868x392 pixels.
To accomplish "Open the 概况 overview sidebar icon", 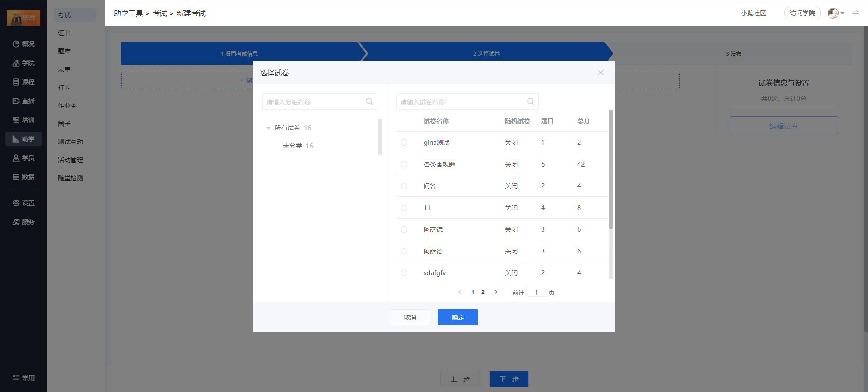I will pos(16,44).
